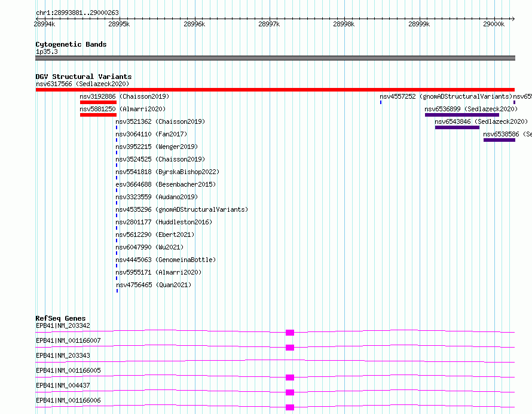Open nsv2801177 (Huddleston2016) variant entry
Viewport: 532px width, 414px height.
(164, 222)
